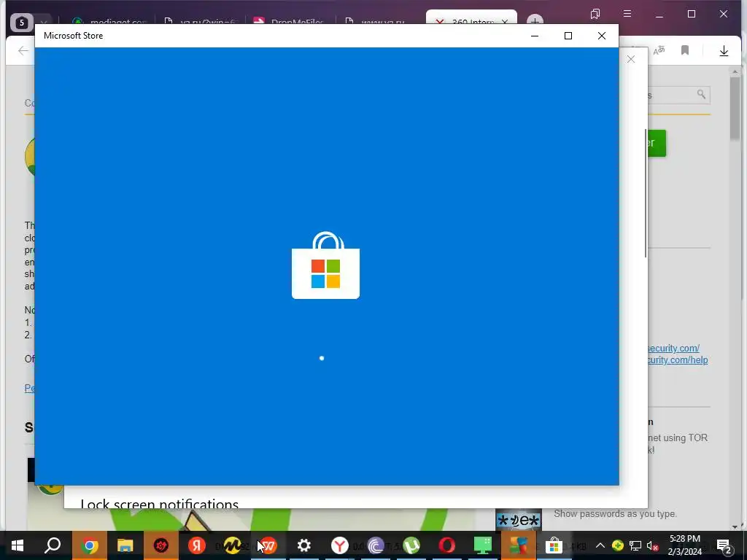Image resolution: width=747 pixels, height=560 pixels.
Task: Click the 'Show passwords as you type.' text
Action: click(615, 514)
